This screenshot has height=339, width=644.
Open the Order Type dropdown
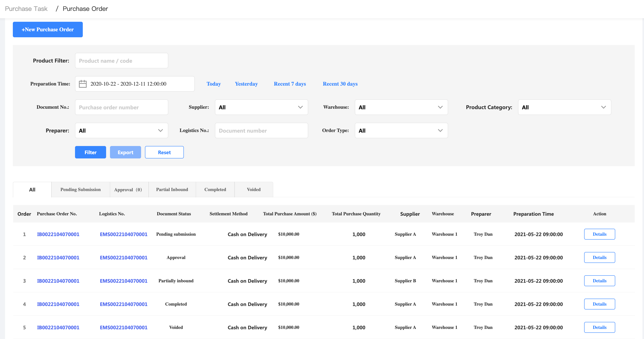point(401,130)
